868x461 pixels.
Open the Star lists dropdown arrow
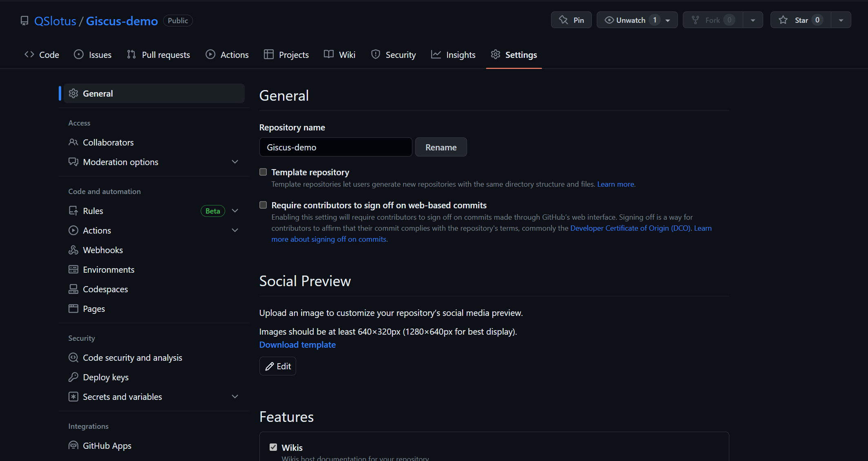[x=841, y=20]
